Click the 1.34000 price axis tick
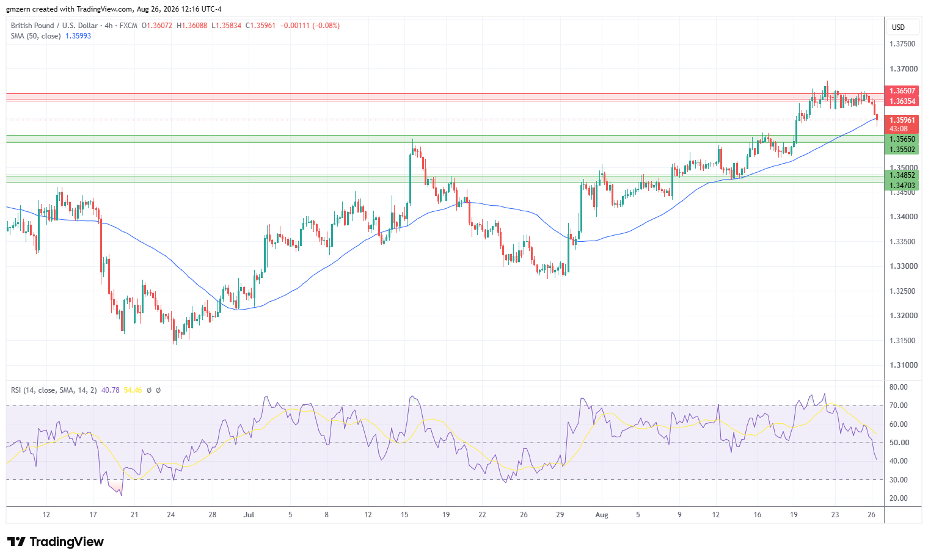Viewport: 928px width, 560px height. point(902,217)
